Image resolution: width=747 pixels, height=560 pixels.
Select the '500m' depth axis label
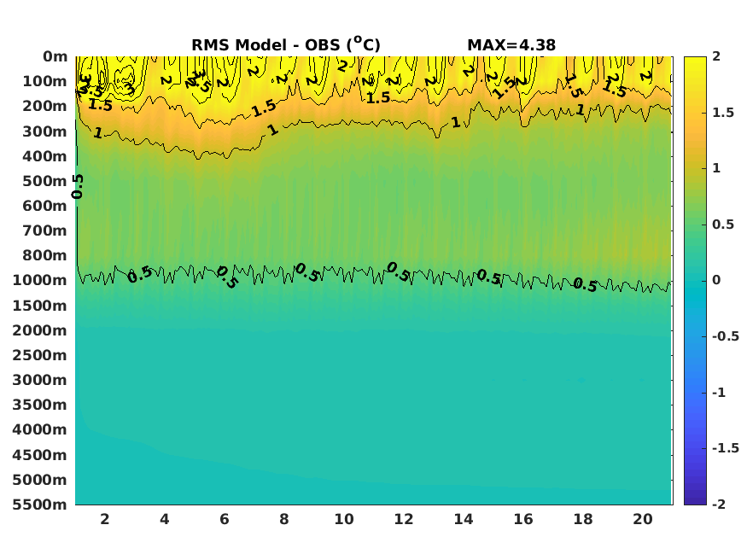(x=44, y=181)
